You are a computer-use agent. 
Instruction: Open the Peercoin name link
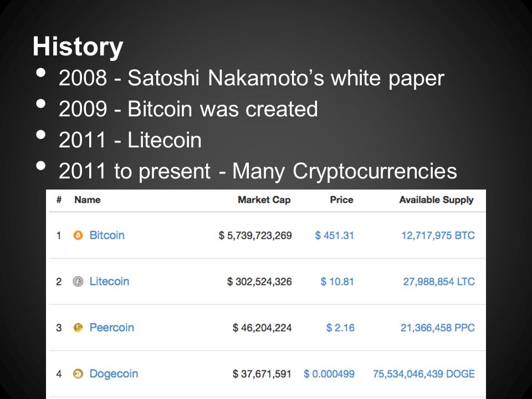pyautogui.click(x=111, y=328)
